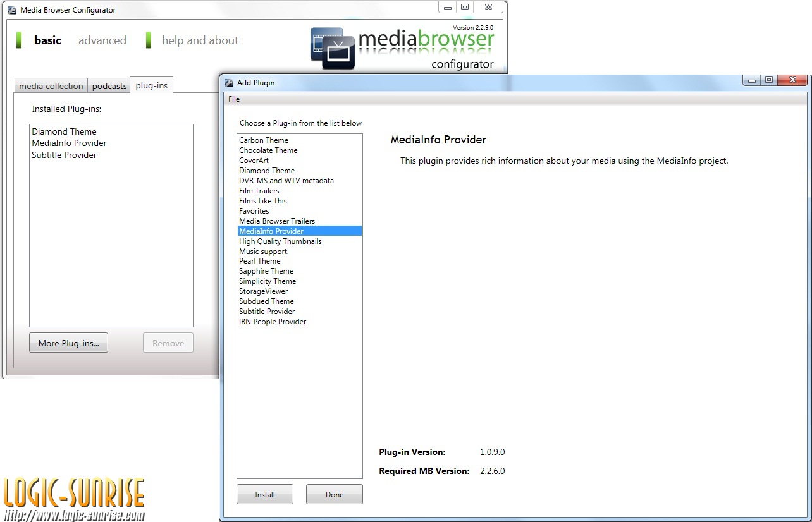Select MediaInfo Provider in Installed Plug-ins
The image size is (812, 522).
pos(70,143)
